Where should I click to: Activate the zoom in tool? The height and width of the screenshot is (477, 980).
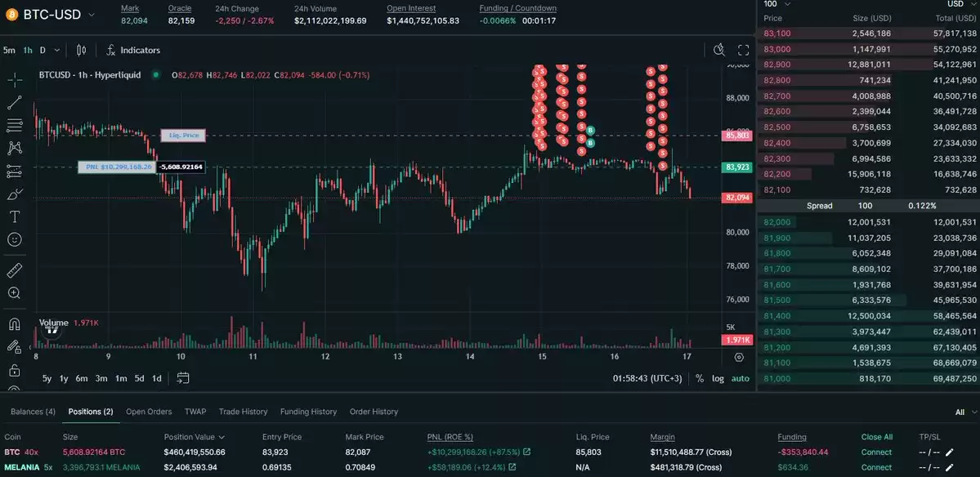click(15, 293)
